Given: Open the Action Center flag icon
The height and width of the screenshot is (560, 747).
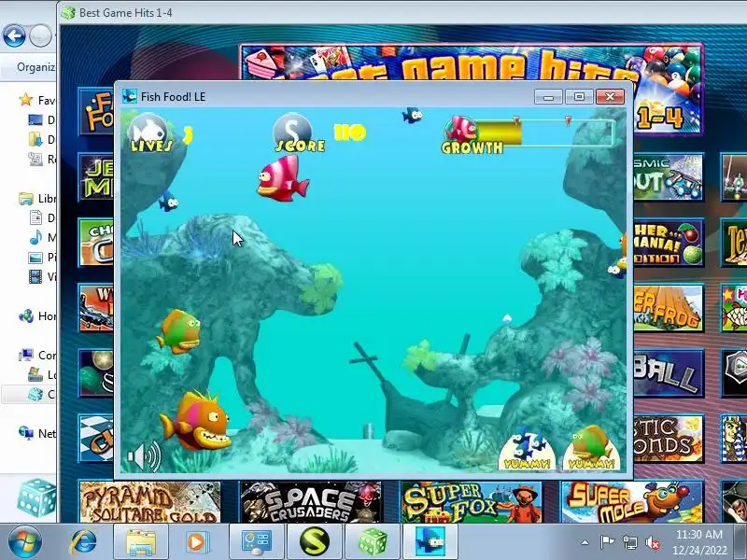Looking at the screenshot, I should (x=607, y=542).
